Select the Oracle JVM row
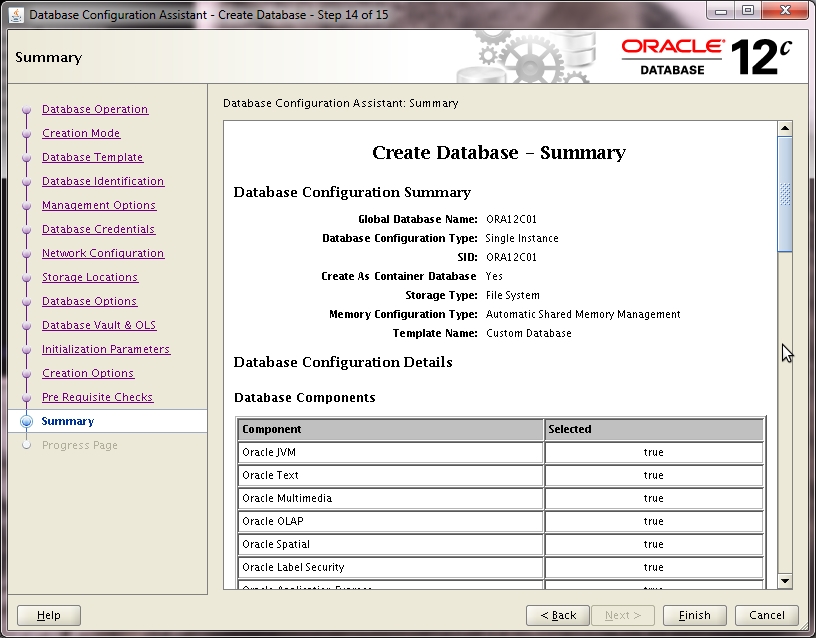This screenshot has height=638, width=816. point(501,452)
